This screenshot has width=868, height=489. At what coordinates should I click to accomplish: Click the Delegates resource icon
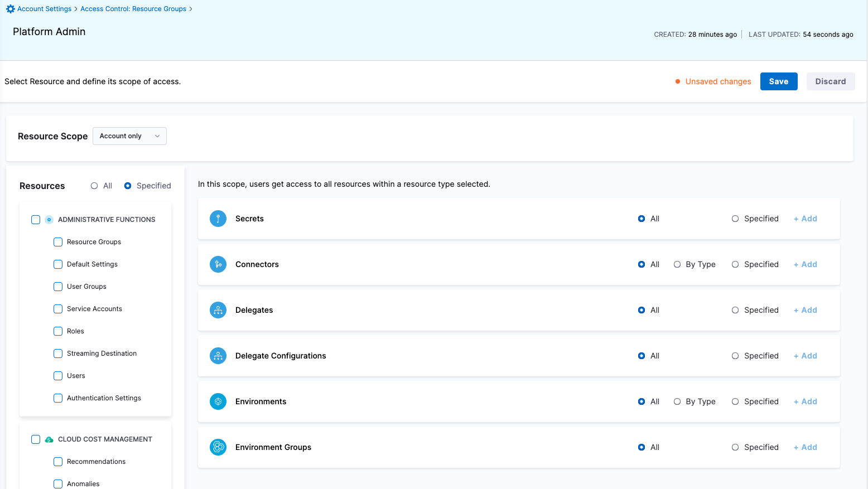click(218, 310)
